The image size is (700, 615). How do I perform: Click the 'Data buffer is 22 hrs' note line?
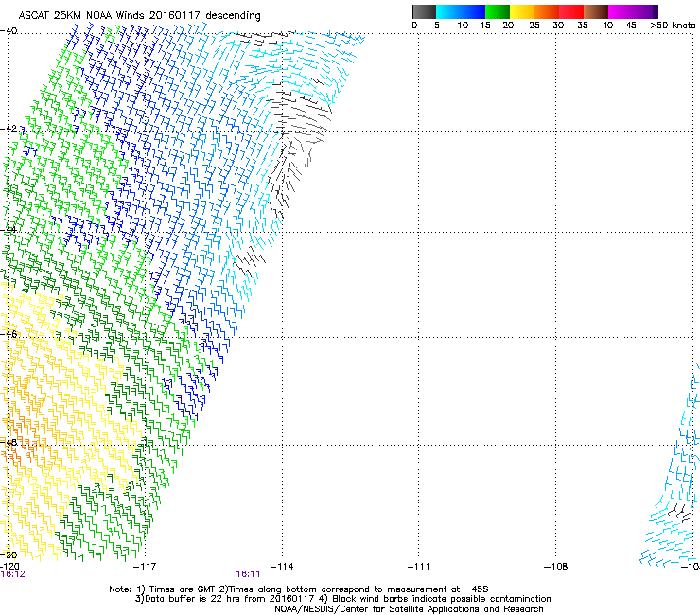(x=342, y=599)
